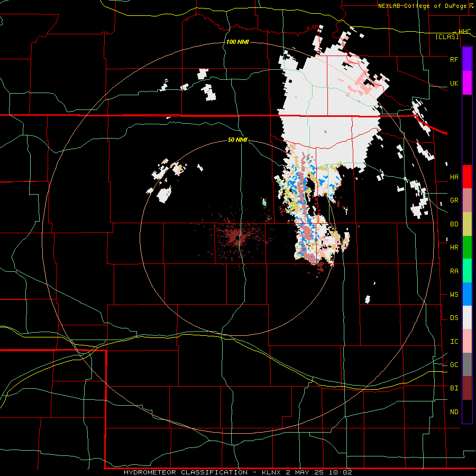The height and width of the screenshot is (476, 476).
Task: Click the WS legend label
Action: coord(454,295)
